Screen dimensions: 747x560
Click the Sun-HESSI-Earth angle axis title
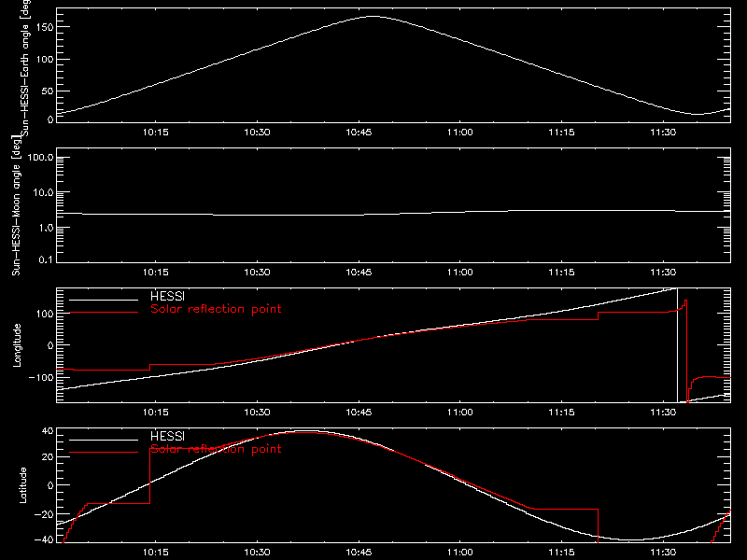click(x=25, y=67)
